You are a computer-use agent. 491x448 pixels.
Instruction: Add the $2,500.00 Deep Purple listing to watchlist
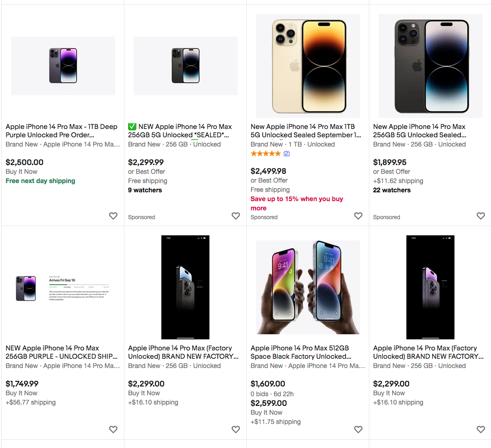pos(113,216)
